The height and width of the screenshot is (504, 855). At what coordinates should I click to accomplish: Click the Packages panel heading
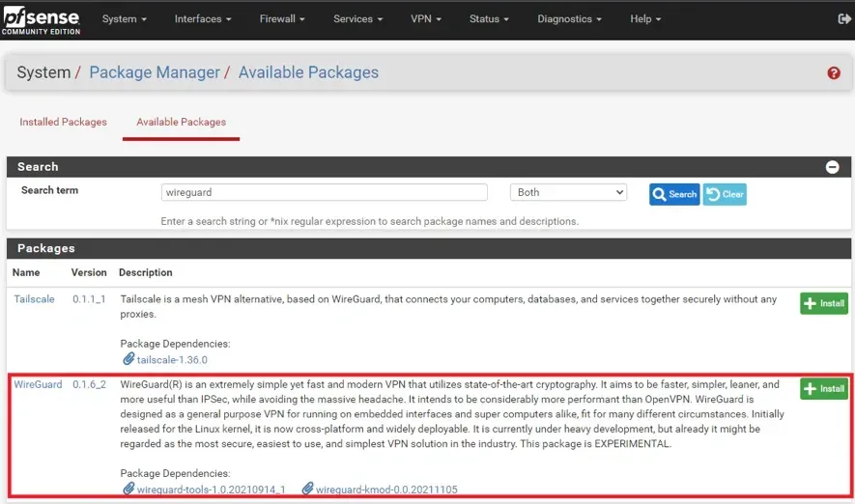tap(45, 248)
